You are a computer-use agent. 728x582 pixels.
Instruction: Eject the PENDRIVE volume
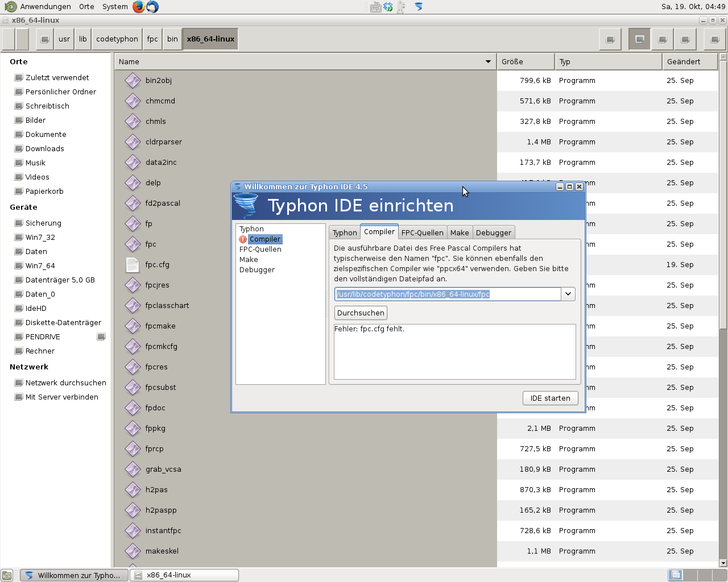point(101,337)
